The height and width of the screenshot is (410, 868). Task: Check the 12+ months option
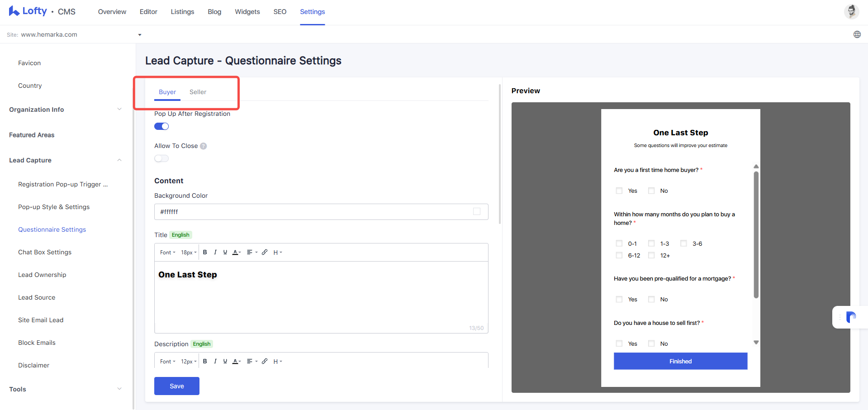[x=651, y=255]
